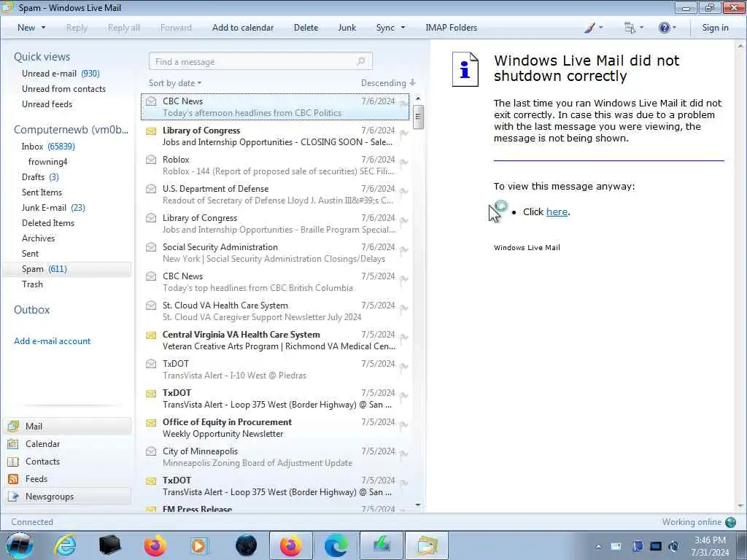747x560 pixels.
Task: Click the Windows Start orb
Action: [20, 545]
